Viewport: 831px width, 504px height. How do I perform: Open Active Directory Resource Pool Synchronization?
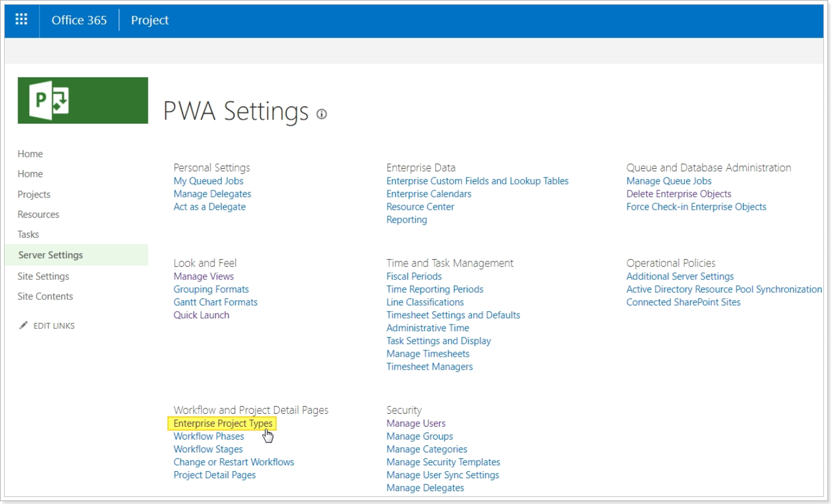pyautogui.click(x=724, y=290)
